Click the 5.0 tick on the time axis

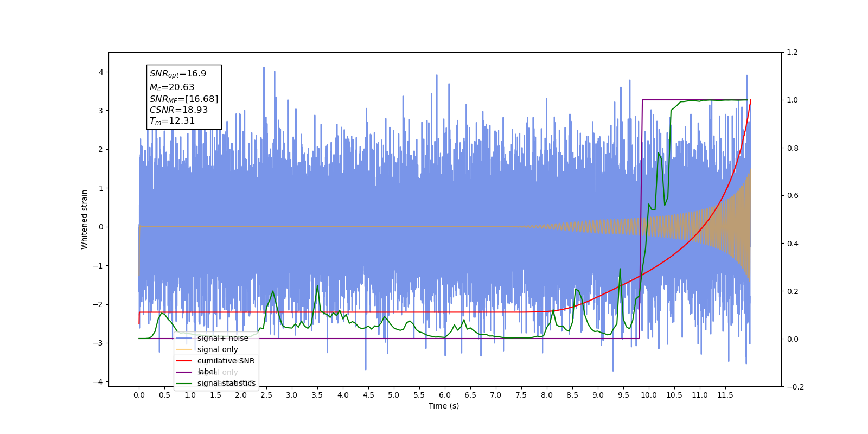pos(394,395)
